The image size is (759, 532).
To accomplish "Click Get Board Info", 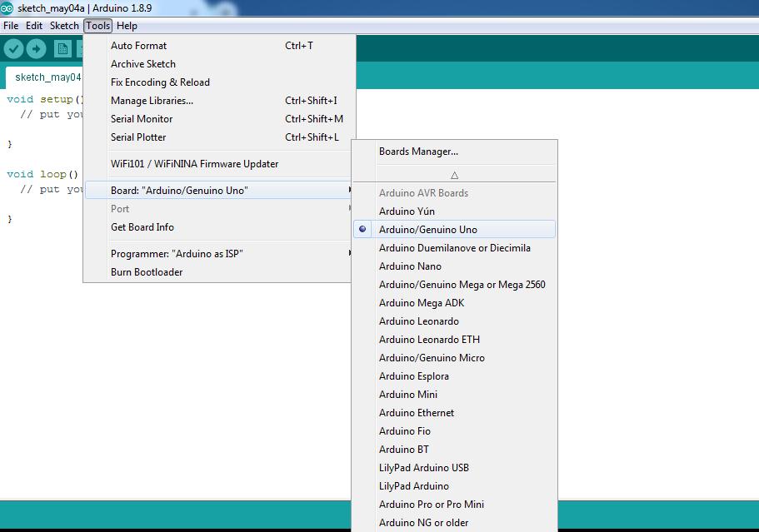I will coord(217,227).
